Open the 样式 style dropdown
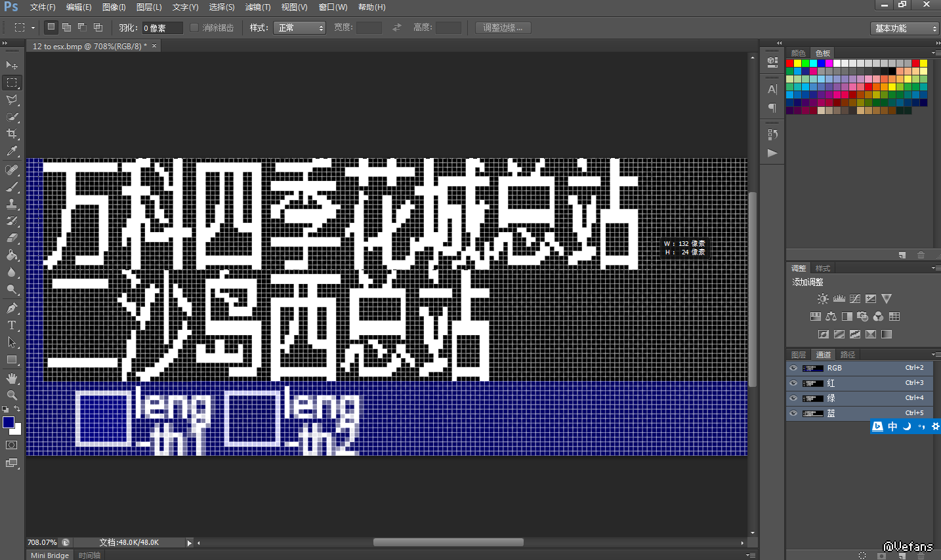The height and width of the screenshot is (560, 941). (x=300, y=28)
